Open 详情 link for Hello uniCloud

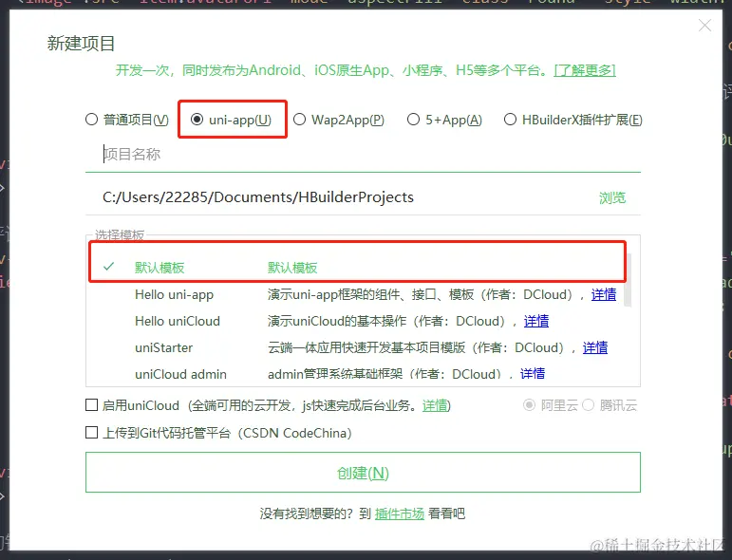click(x=535, y=322)
